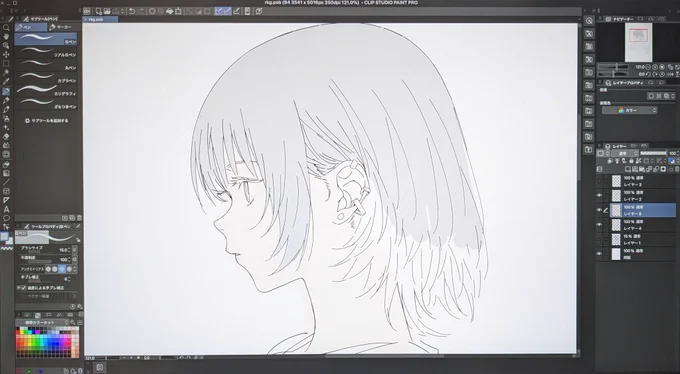This screenshot has width=680, height=374.
Task: Adjust opacity value stepper in Tool Property
Action: [69, 259]
